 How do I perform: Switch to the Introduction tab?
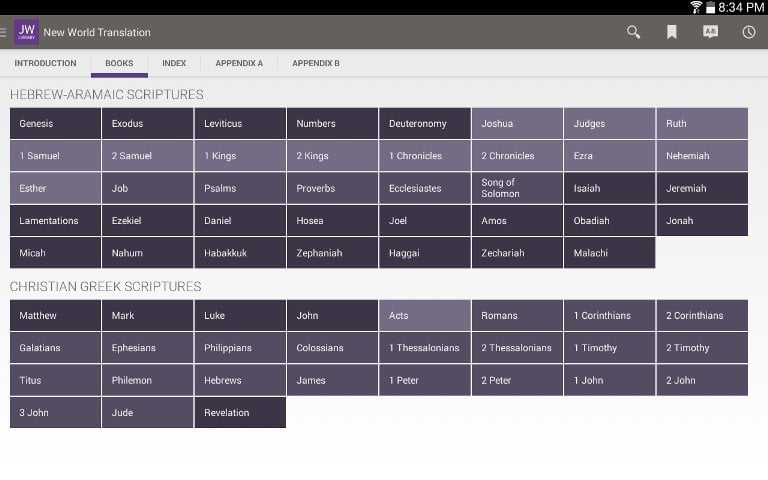[x=45, y=63]
